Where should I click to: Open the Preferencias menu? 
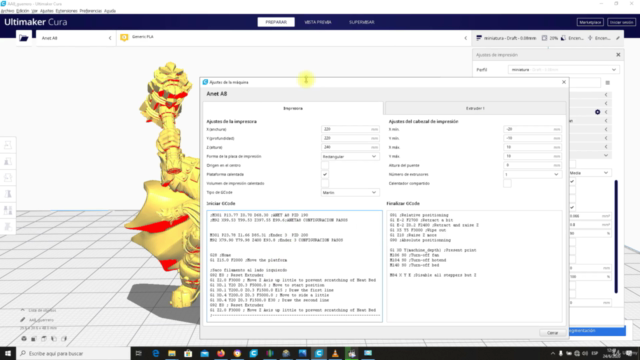pyautogui.click(x=91, y=11)
